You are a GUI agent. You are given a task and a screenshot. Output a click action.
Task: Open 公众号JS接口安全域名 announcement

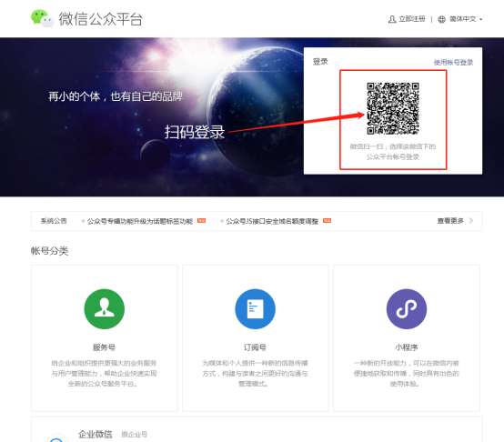click(x=272, y=221)
